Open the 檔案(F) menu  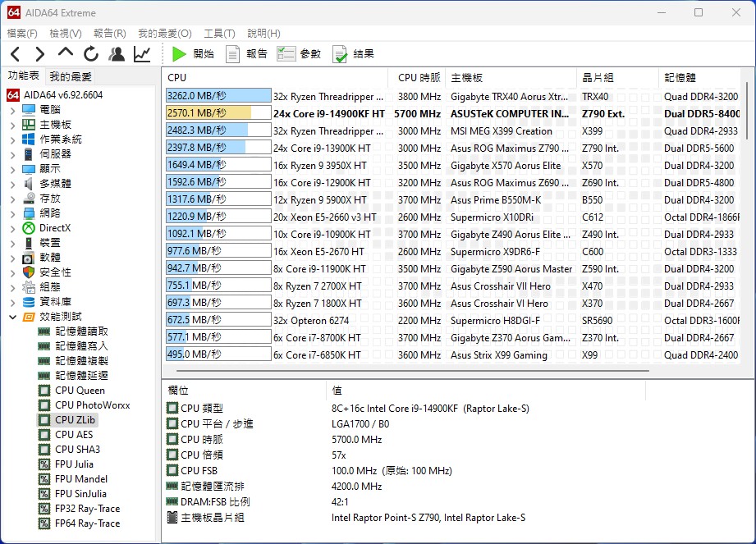tap(22, 34)
